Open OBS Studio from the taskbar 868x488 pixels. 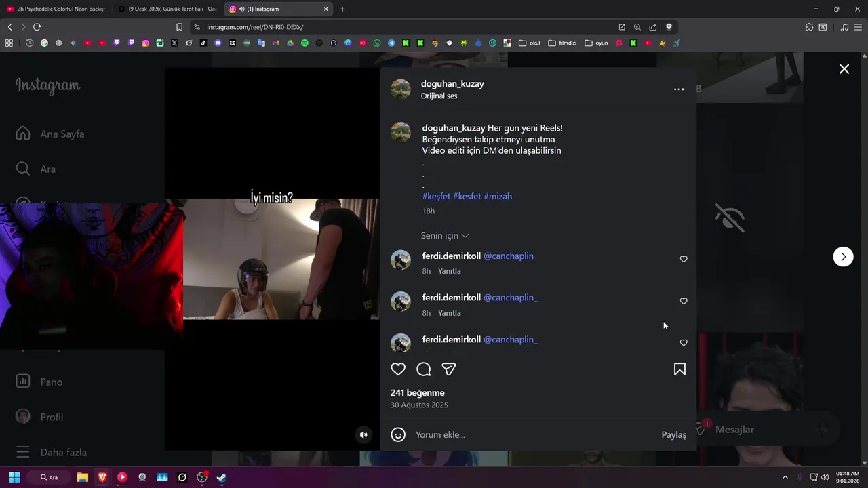click(202, 477)
